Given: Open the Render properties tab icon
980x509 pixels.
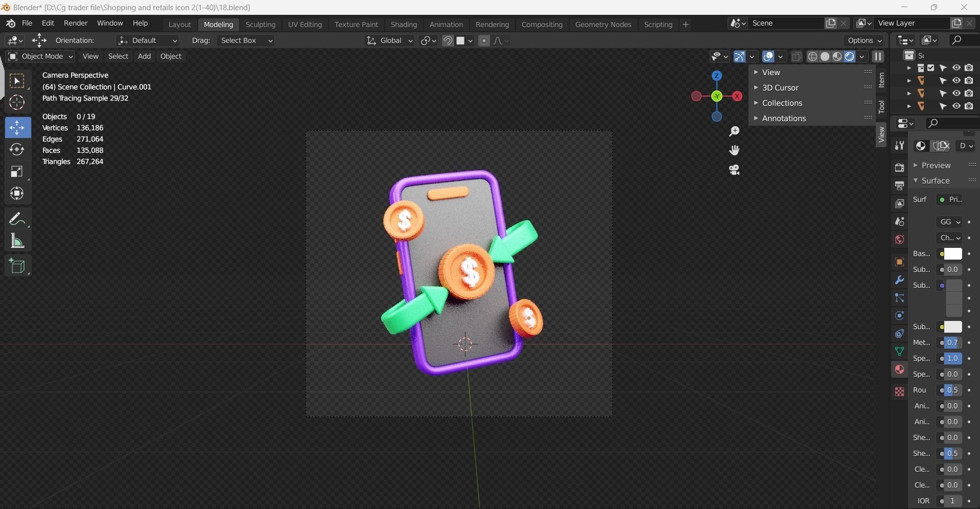Looking at the screenshot, I should click(x=899, y=168).
